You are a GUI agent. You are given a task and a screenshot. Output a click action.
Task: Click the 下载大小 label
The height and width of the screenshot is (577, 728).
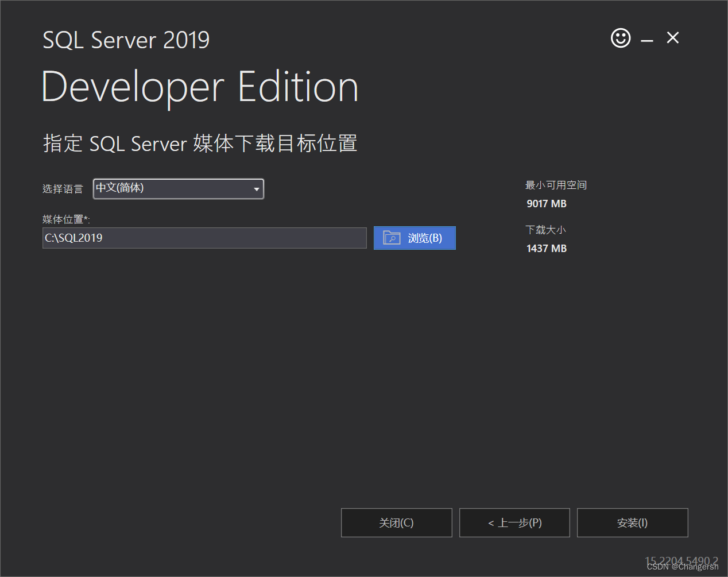pyautogui.click(x=545, y=230)
